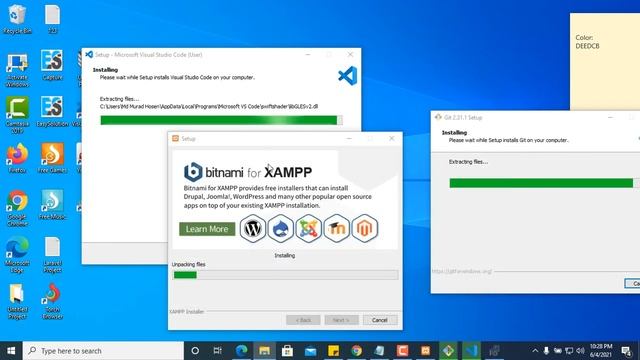Screen dimensions: 640x360
Task: Open the Activate Windows desktop shortcut
Action: coord(17,69)
